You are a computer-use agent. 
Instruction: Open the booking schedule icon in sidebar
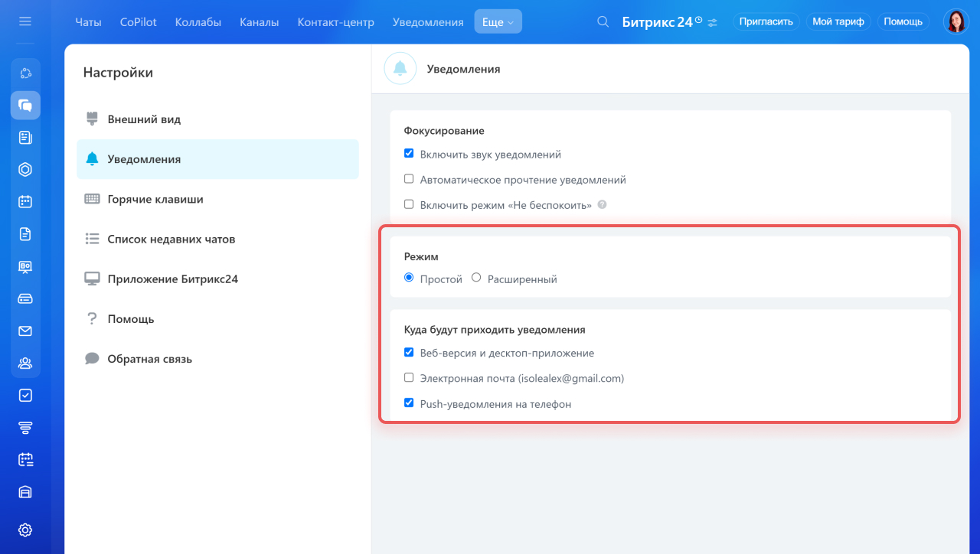pos(25,460)
